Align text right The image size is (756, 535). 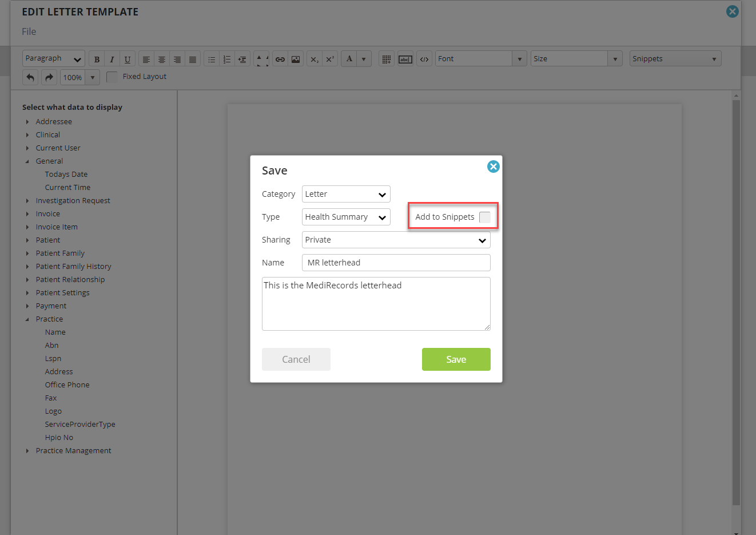pos(177,59)
